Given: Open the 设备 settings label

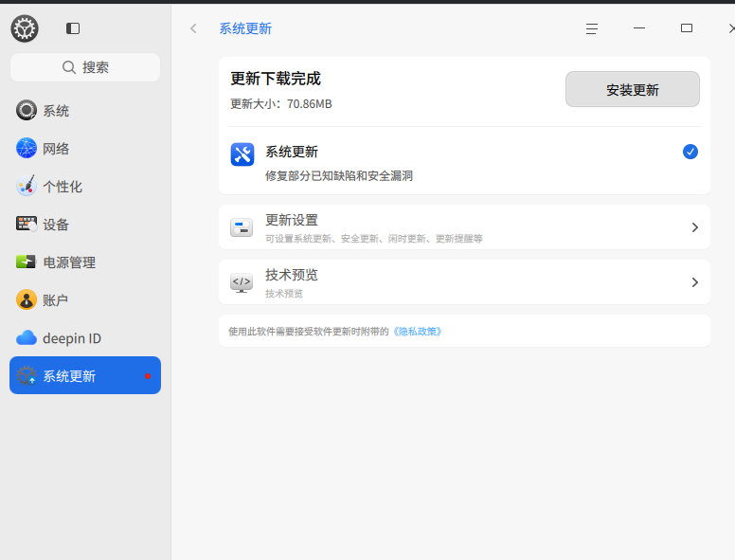Looking at the screenshot, I should click(56, 225).
